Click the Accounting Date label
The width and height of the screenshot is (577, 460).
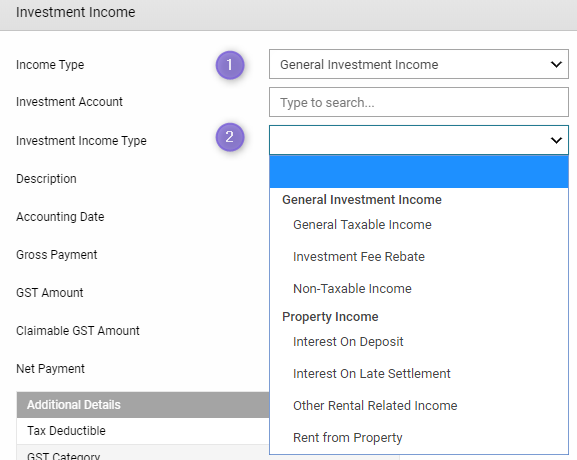[x=60, y=217]
